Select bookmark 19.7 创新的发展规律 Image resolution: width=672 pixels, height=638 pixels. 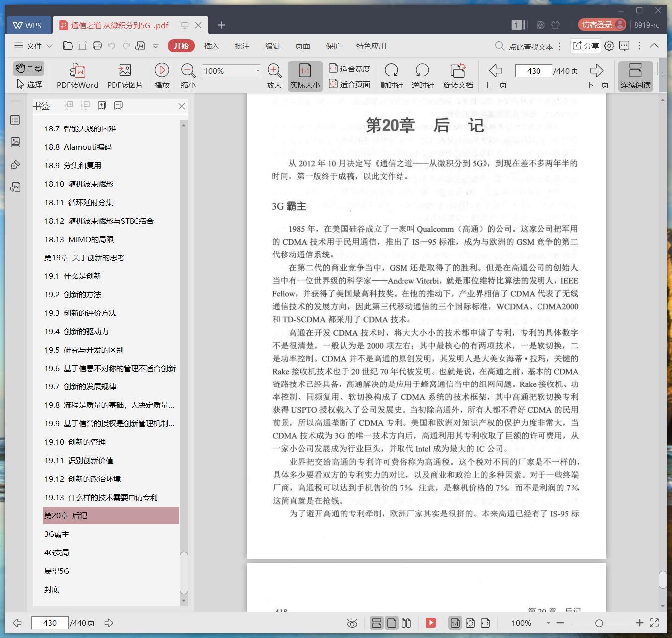(x=80, y=386)
